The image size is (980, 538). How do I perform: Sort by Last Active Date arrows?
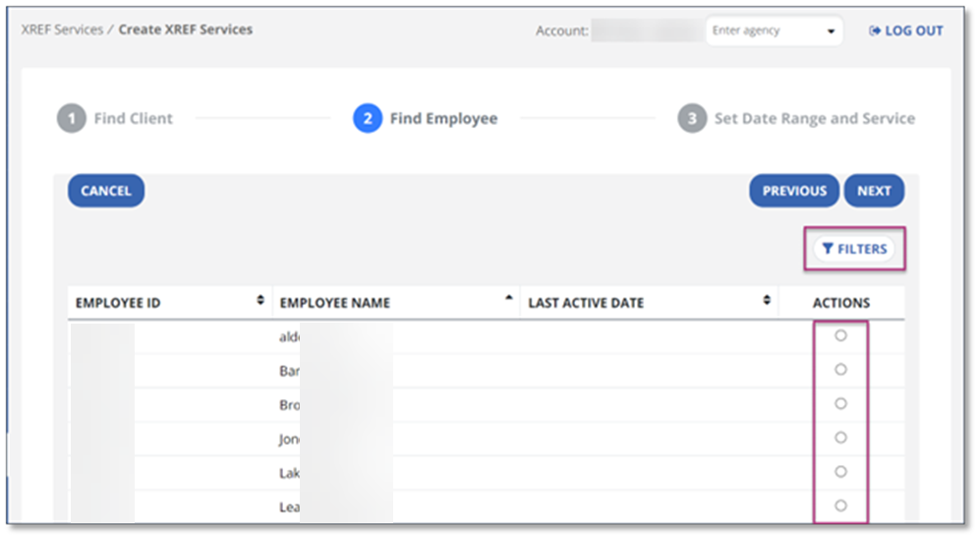[767, 300]
